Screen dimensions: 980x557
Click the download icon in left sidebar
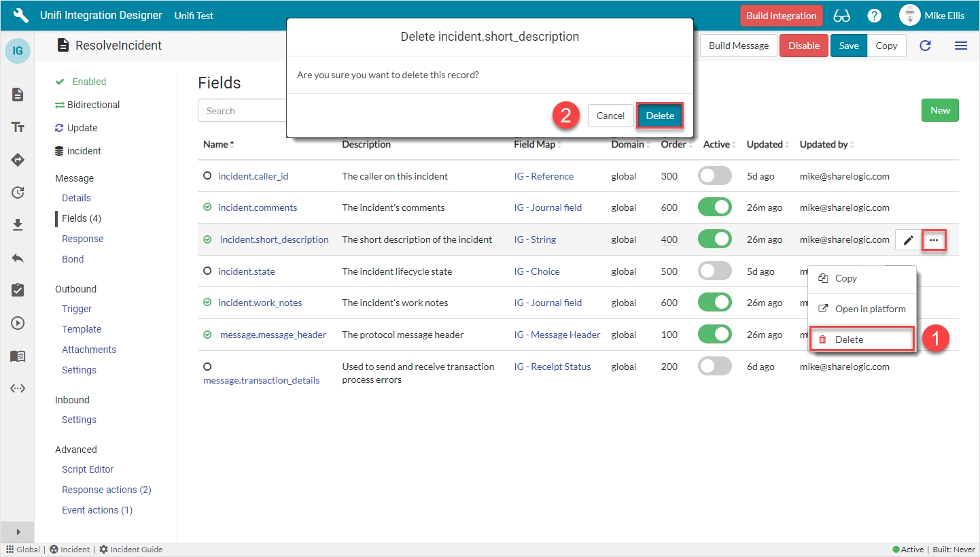[18, 225]
